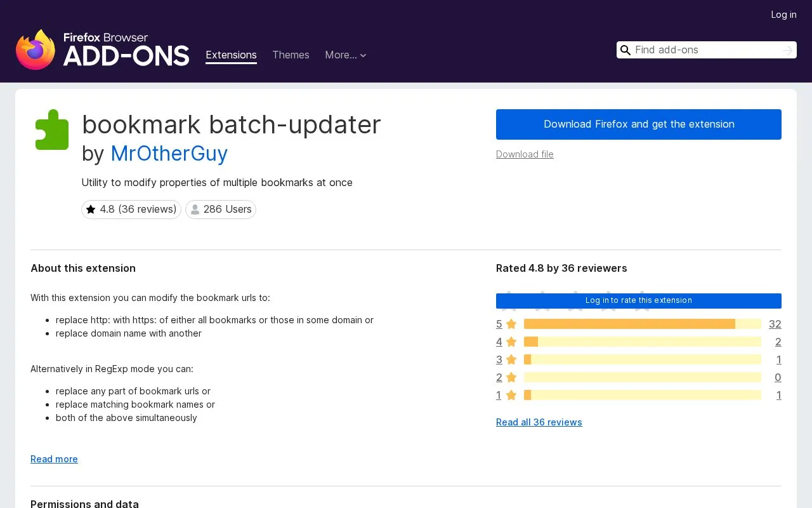Click the 5-star rating bar

(643, 324)
